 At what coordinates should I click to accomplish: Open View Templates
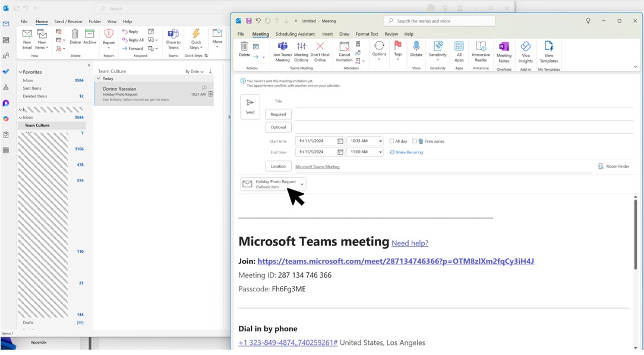(548, 52)
